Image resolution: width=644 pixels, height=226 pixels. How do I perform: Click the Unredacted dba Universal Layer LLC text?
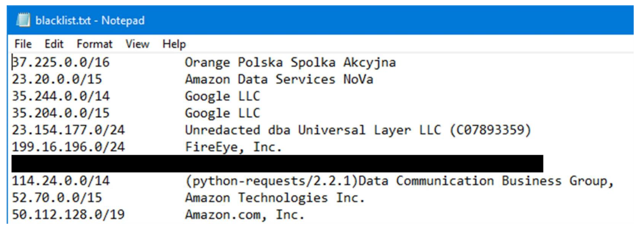point(313,130)
